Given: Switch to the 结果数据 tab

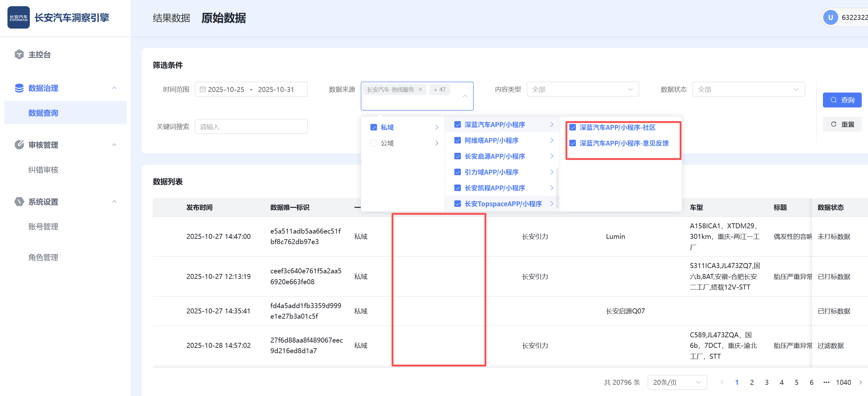Looking at the screenshot, I should coord(172,18).
